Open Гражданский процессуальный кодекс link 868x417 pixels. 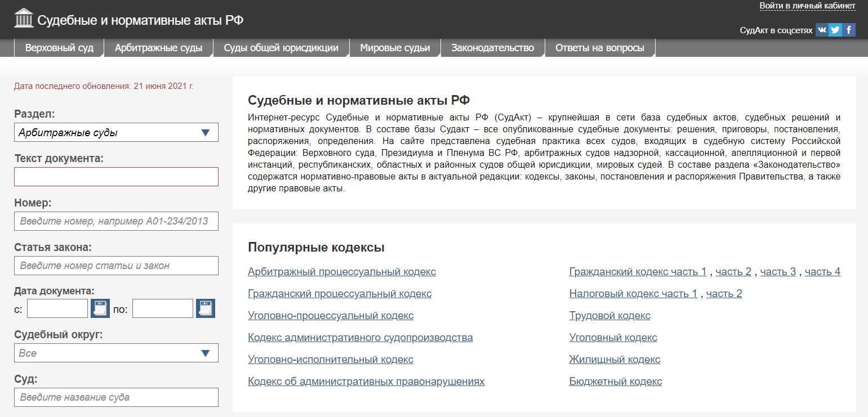coord(340,294)
